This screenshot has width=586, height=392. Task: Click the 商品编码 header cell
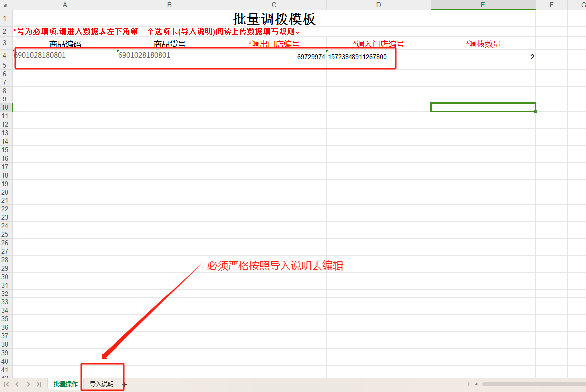click(x=65, y=44)
